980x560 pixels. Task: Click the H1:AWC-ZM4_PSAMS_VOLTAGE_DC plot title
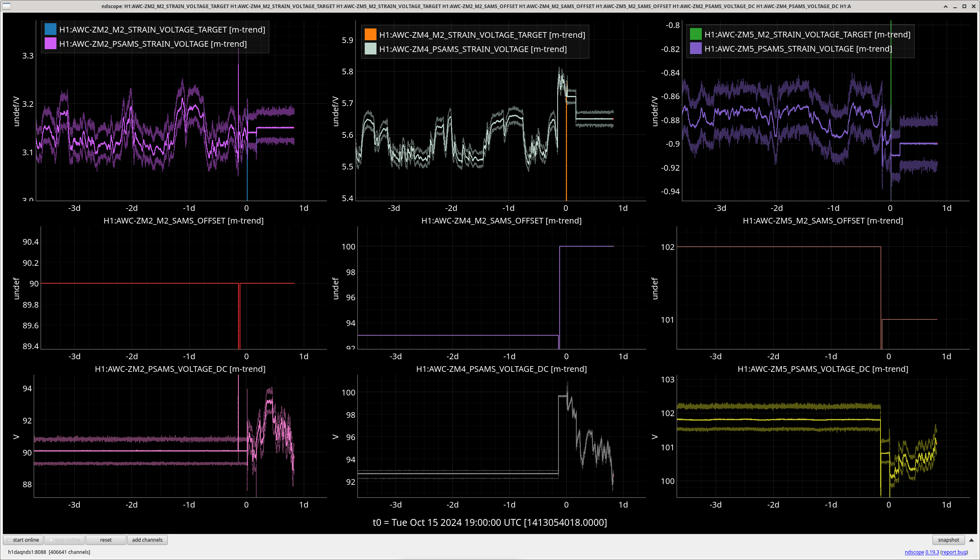point(502,369)
